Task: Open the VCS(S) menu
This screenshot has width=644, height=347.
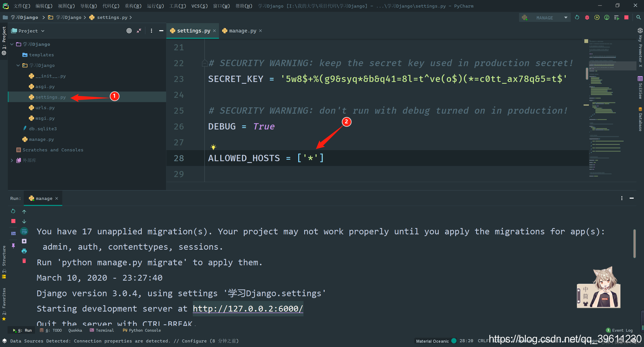Action: coord(199,6)
